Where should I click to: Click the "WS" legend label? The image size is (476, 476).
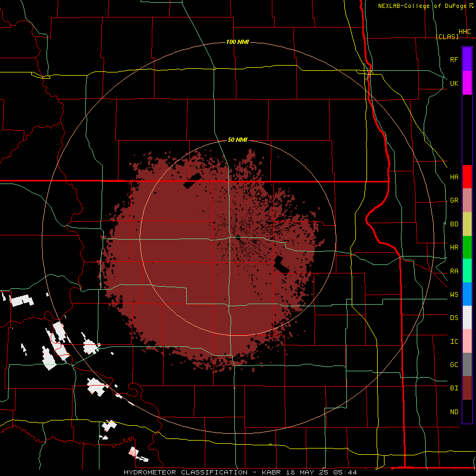click(x=454, y=295)
